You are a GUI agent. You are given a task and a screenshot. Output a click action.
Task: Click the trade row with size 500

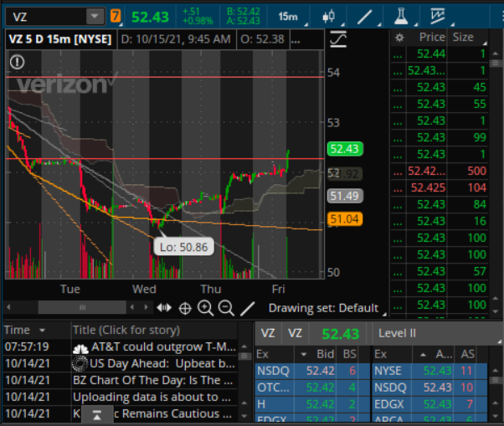coord(440,171)
